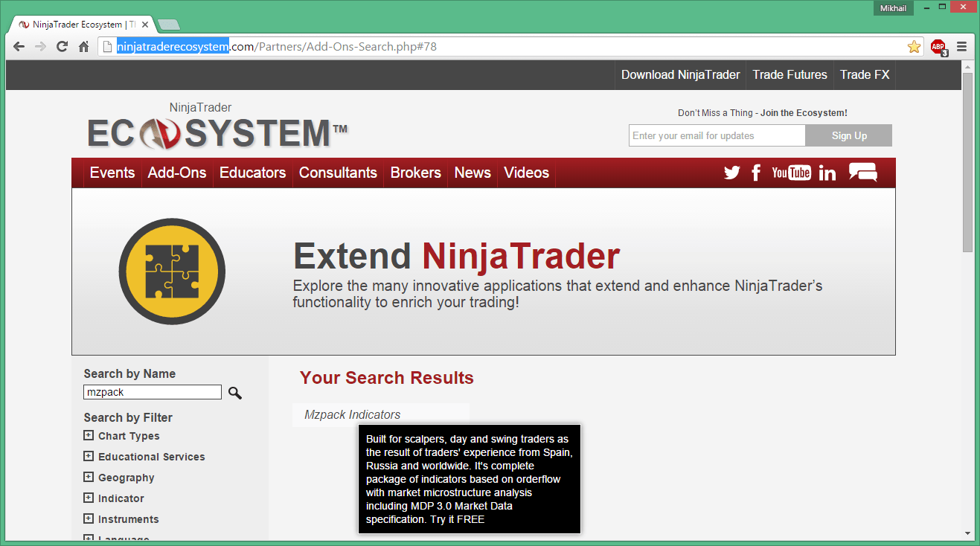Screen dimensions: 980x546
Task: Expand the Chart Types filter
Action: 89,436
